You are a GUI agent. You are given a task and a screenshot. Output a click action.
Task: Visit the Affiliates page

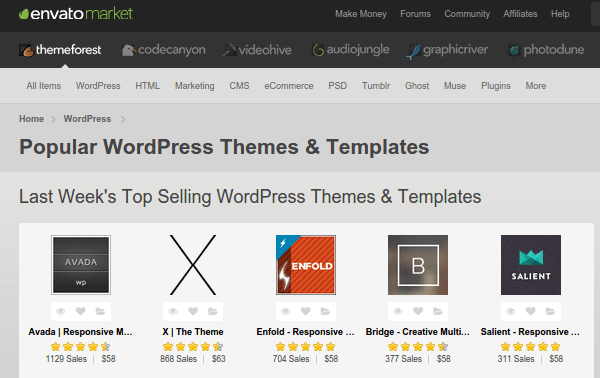pos(520,14)
